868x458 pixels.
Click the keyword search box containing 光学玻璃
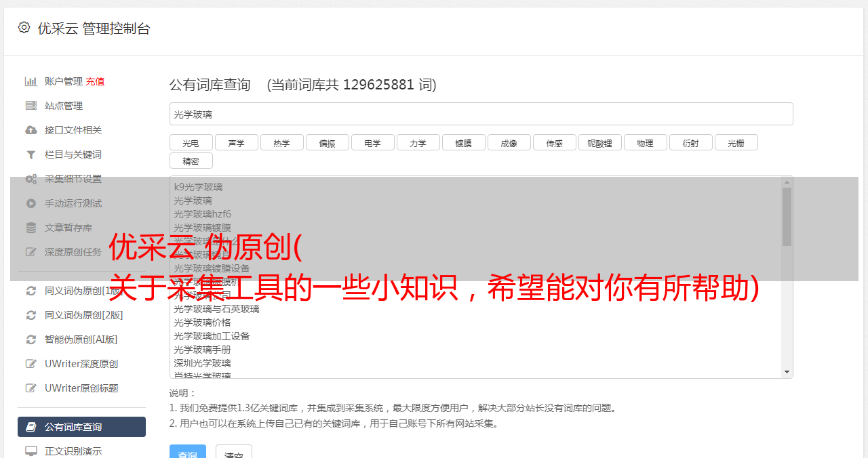point(481,114)
